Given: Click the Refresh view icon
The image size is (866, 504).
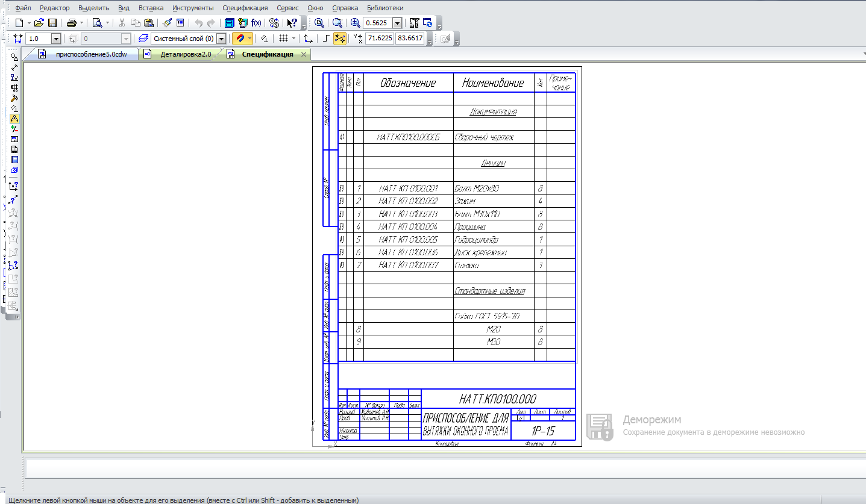Looking at the screenshot, I should coord(428,23).
